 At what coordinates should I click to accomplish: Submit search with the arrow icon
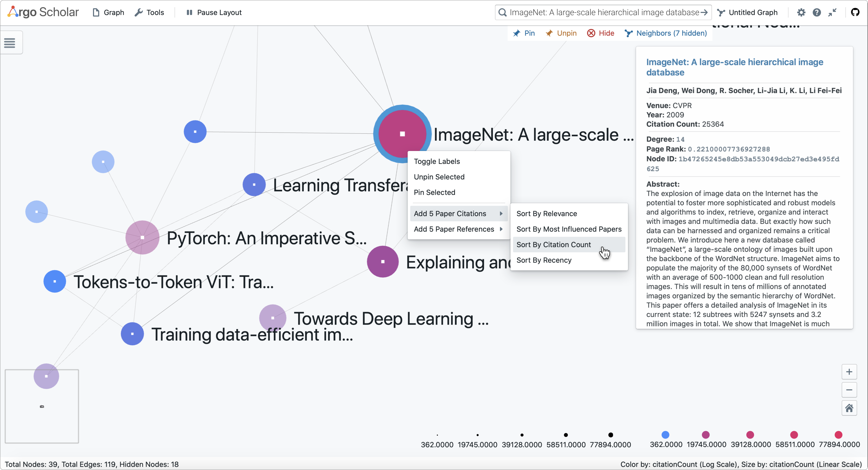[x=704, y=12]
